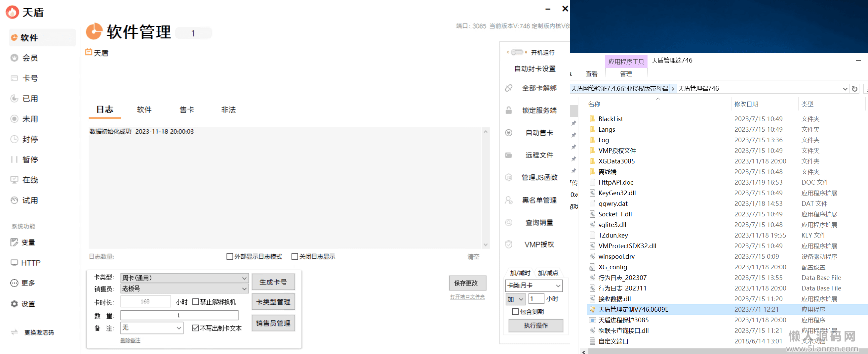Click the VMP授权 shield icon
This screenshot has width=868, height=354.
click(508, 244)
